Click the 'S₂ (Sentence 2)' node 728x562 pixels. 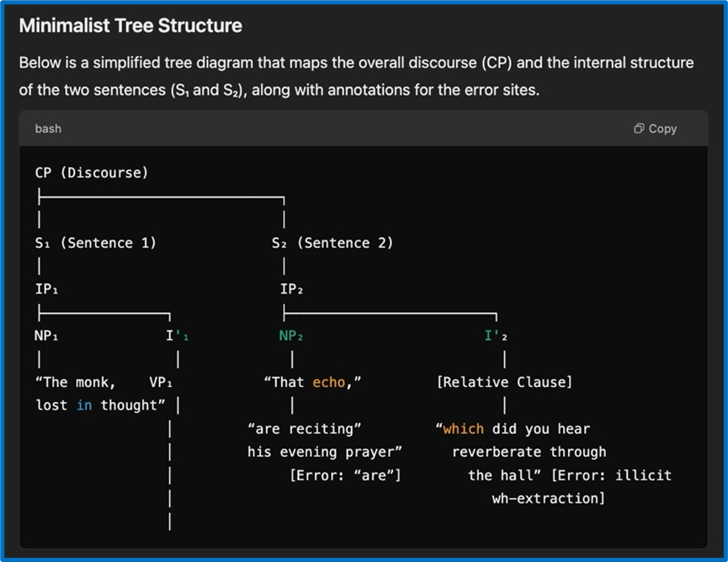332,242
